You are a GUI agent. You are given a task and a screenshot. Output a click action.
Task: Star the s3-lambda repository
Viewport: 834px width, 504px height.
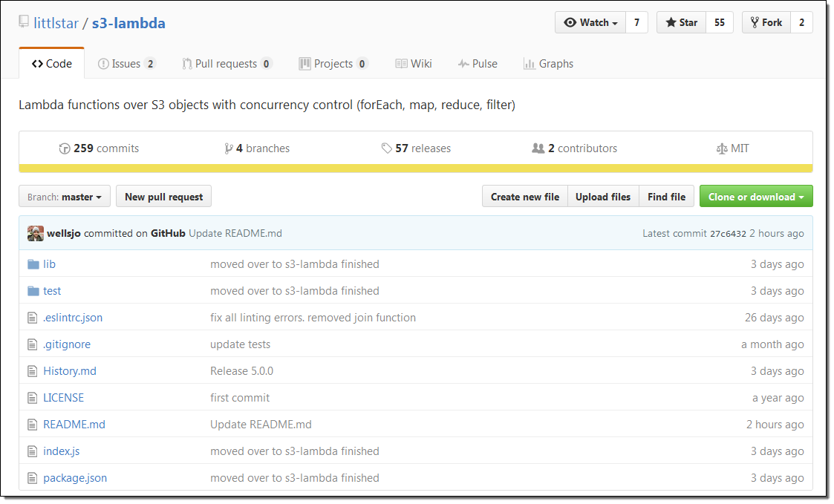(x=681, y=22)
